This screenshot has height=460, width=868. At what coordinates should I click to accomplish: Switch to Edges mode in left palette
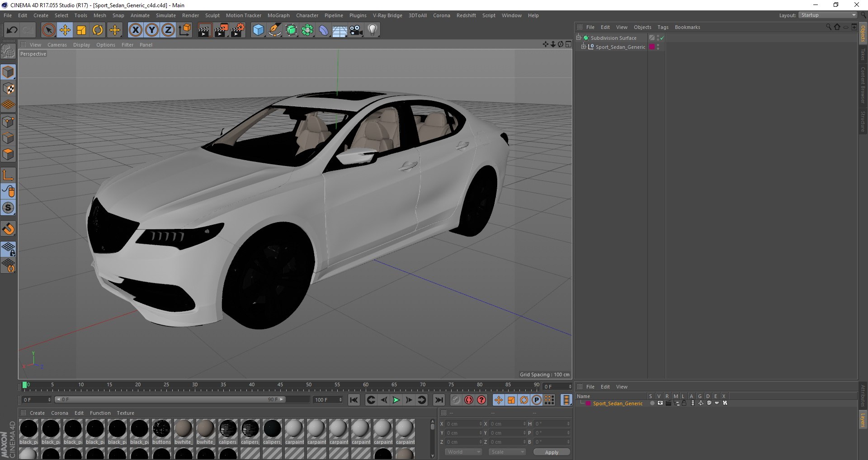(x=8, y=138)
